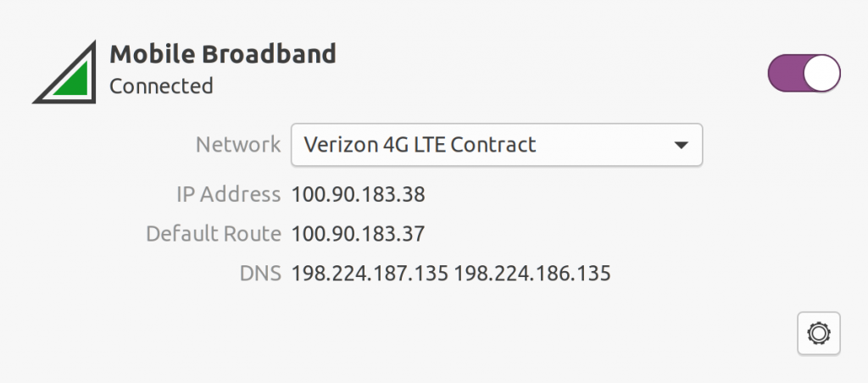Screen dimensions: 868x383
Task: Click the Network label
Action: tap(237, 145)
